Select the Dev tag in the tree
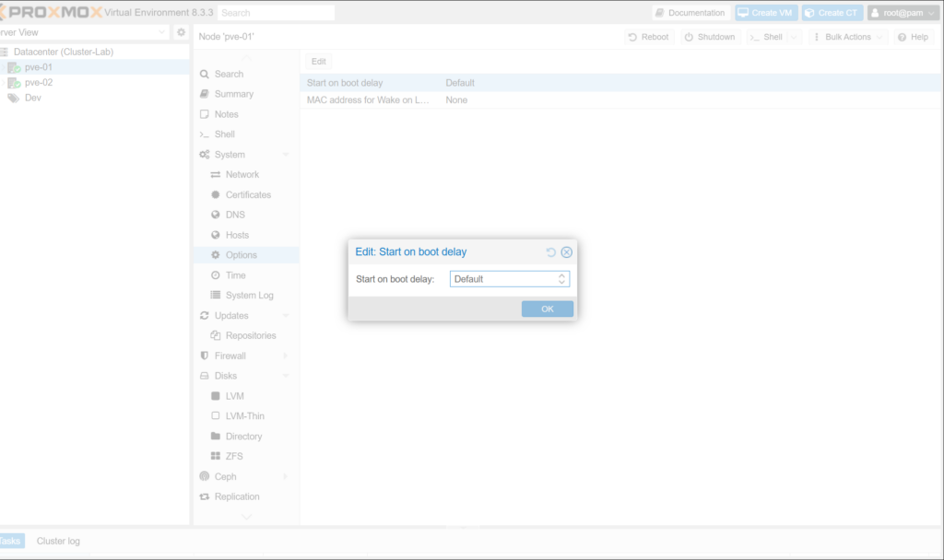 pos(32,98)
